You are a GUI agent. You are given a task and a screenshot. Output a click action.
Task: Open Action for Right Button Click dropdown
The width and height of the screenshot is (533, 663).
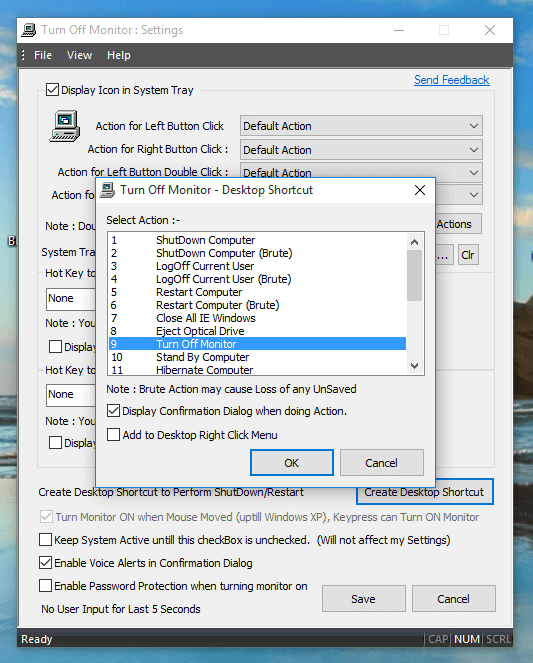tap(361, 150)
